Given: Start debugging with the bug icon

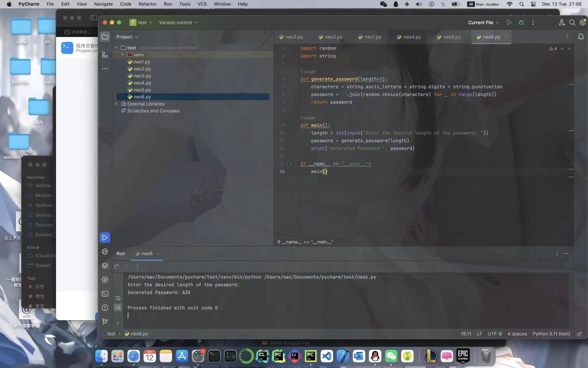Looking at the screenshot, I should [521, 22].
